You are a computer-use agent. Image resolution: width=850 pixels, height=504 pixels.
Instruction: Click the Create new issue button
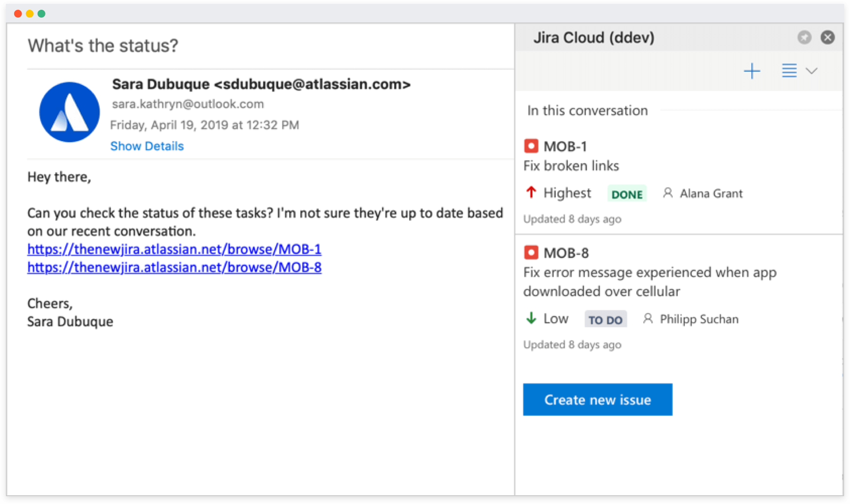point(597,399)
